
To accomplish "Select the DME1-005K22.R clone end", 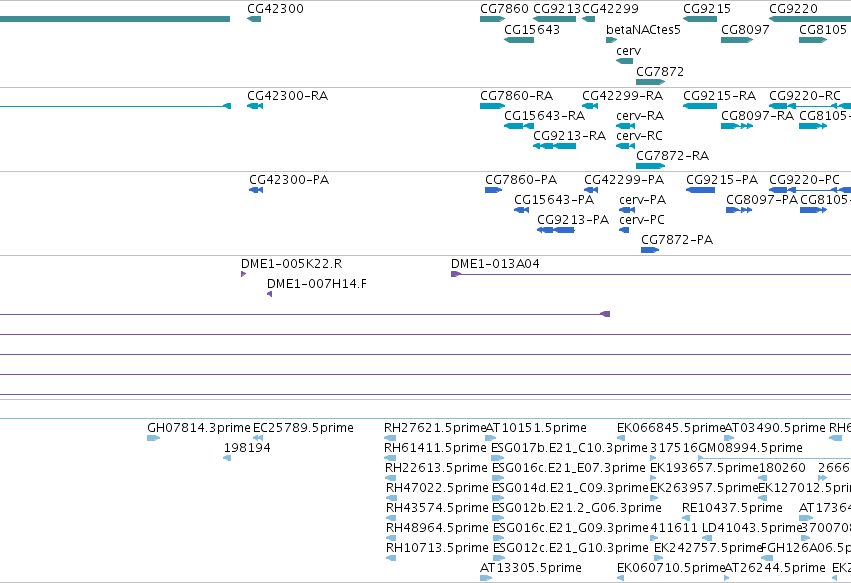I will click(x=244, y=274).
